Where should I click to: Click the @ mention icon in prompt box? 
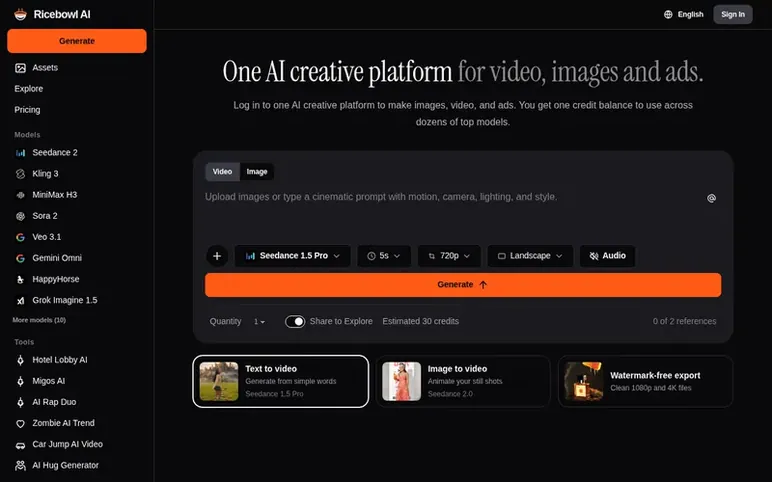pyautogui.click(x=711, y=198)
